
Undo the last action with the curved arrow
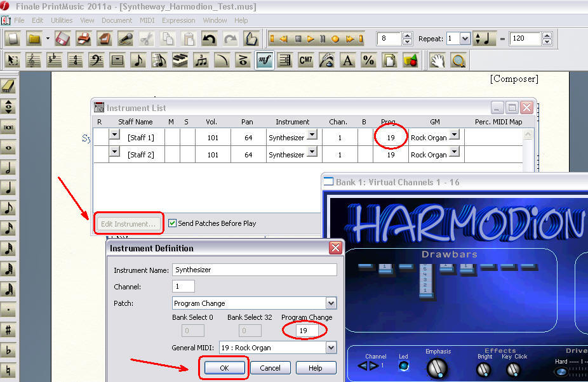tap(209, 39)
